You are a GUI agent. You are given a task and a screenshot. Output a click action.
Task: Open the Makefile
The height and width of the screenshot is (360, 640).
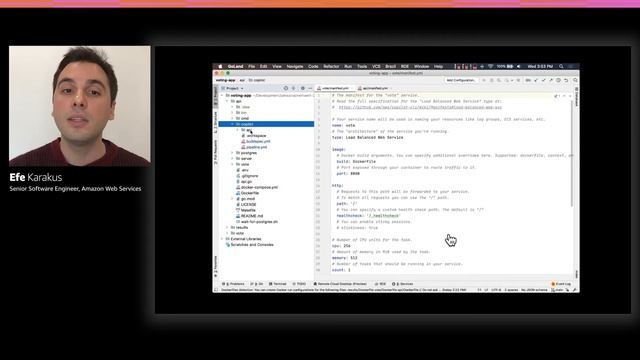(x=246, y=210)
